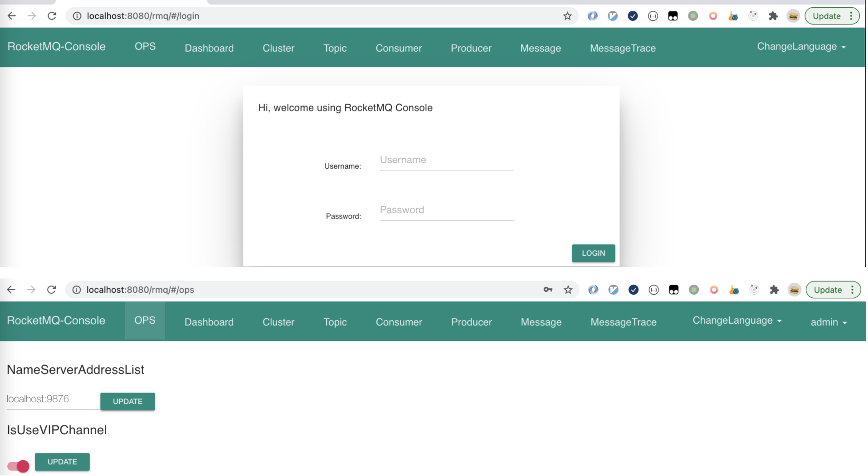Bookmark star in login page address bar
This screenshot has width=868, height=476.
[x=568, y=16]
